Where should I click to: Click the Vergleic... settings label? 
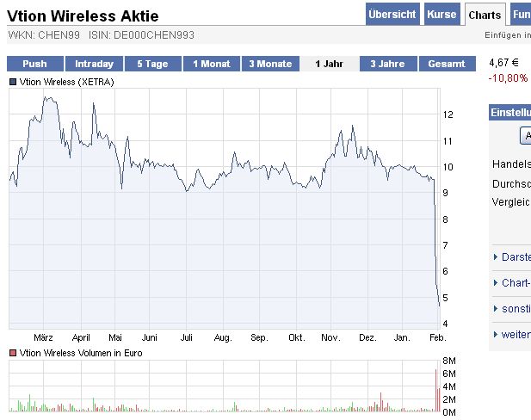pos(511,202)
